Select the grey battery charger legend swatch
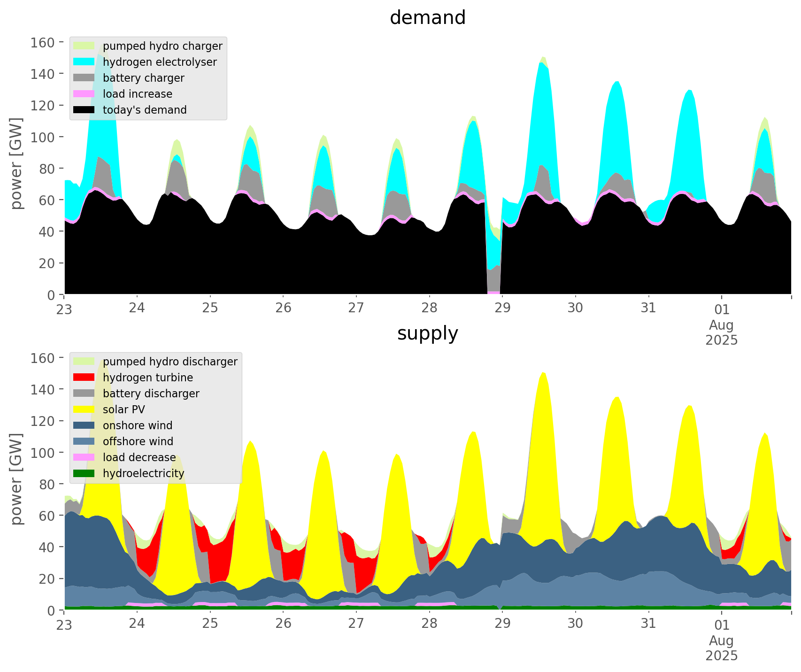The image size is (801, 672). click(x=84, y=78)
